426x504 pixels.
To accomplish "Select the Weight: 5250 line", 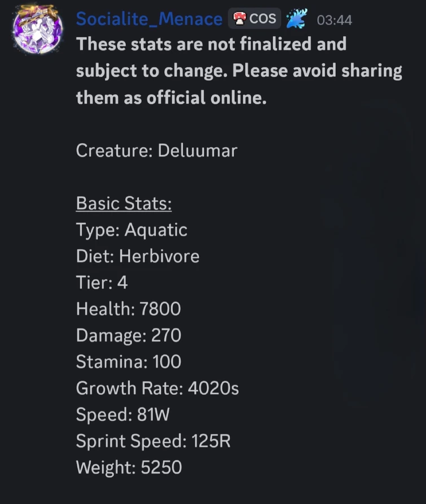I will coord(128,467).
